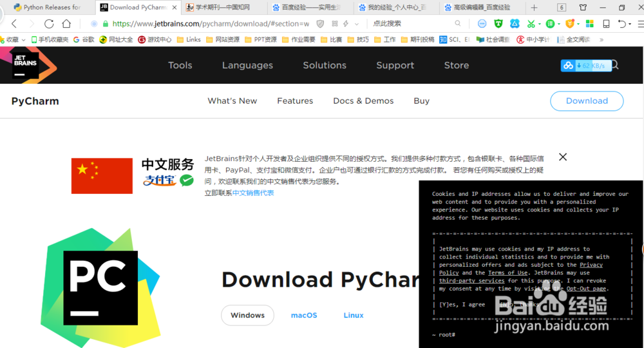Screen dimensions: 644x348
Task: Expand the dropdown arrow beside lightning icon
Action: tap(357, 24)
